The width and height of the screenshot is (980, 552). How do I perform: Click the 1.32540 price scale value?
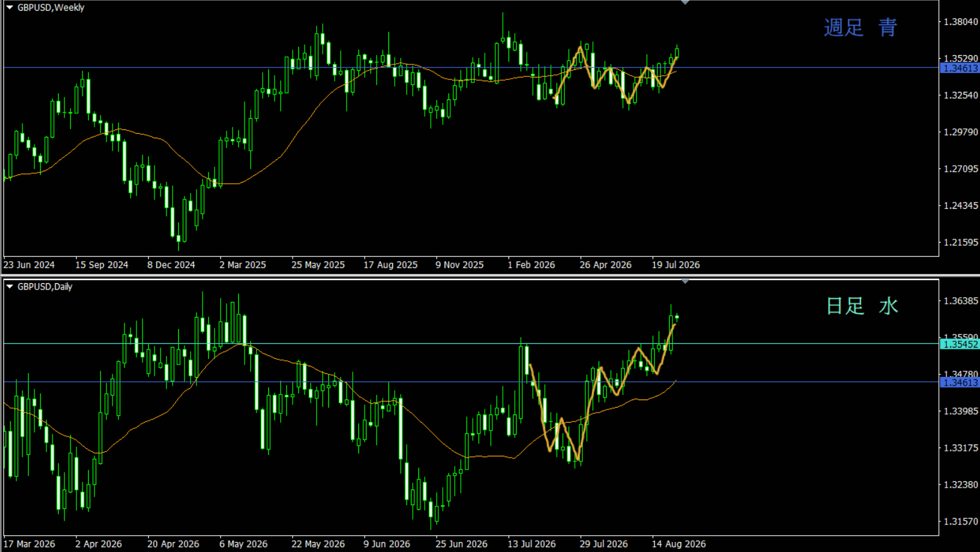tap(961, 96)
